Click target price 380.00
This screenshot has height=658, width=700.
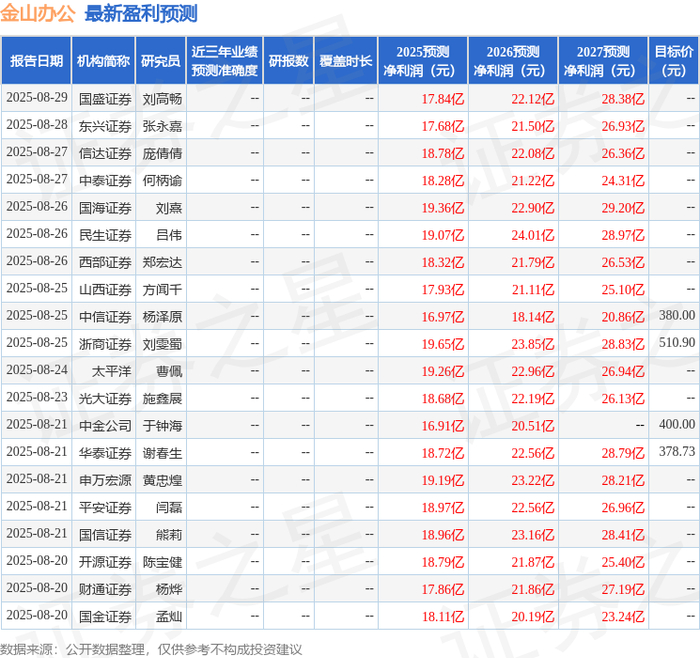click(677, 315)
